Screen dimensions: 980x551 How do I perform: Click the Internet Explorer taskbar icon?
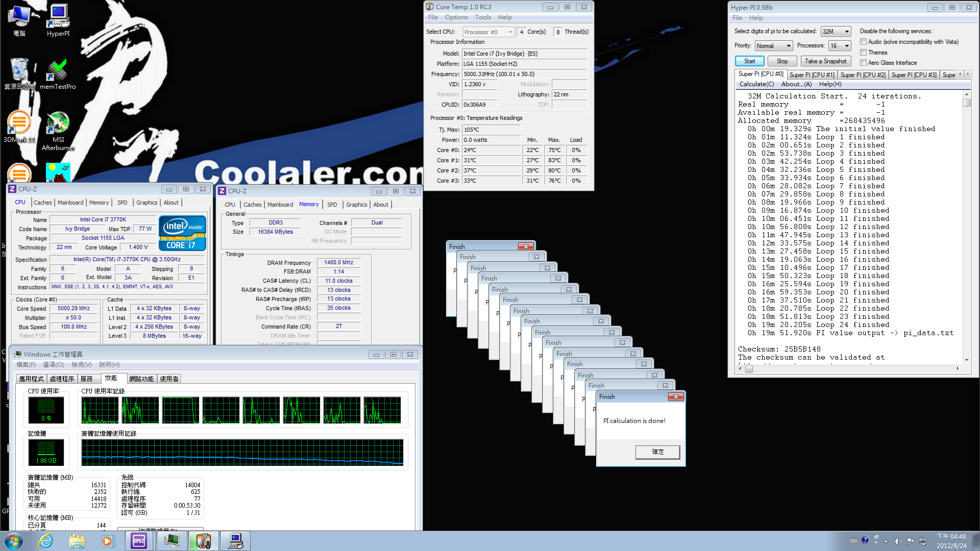coord(46,541)
